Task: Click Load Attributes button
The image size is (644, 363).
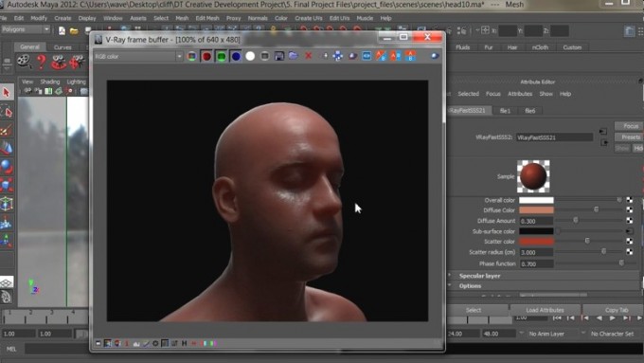Action: point(545,310)
